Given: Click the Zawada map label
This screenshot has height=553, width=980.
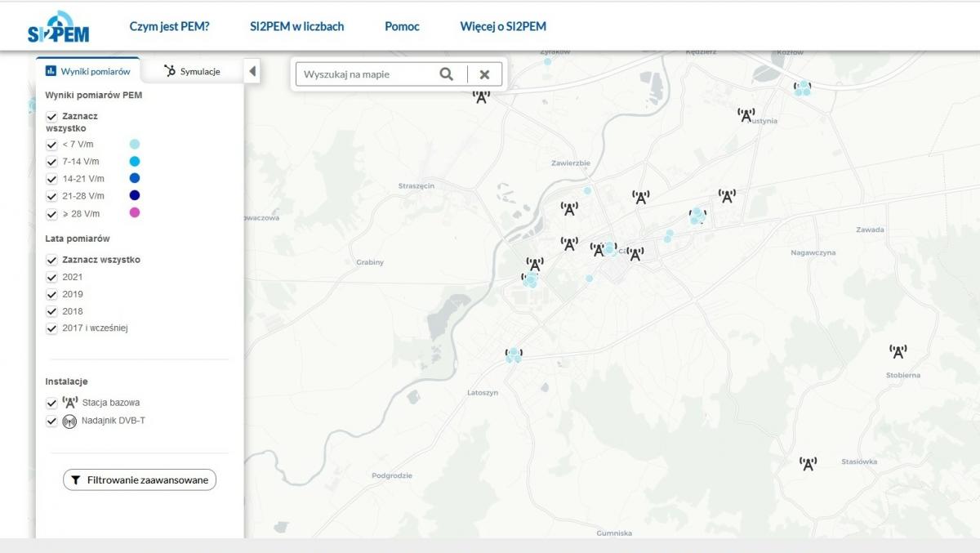Looking at the screenshot, I should coord(871,230).
